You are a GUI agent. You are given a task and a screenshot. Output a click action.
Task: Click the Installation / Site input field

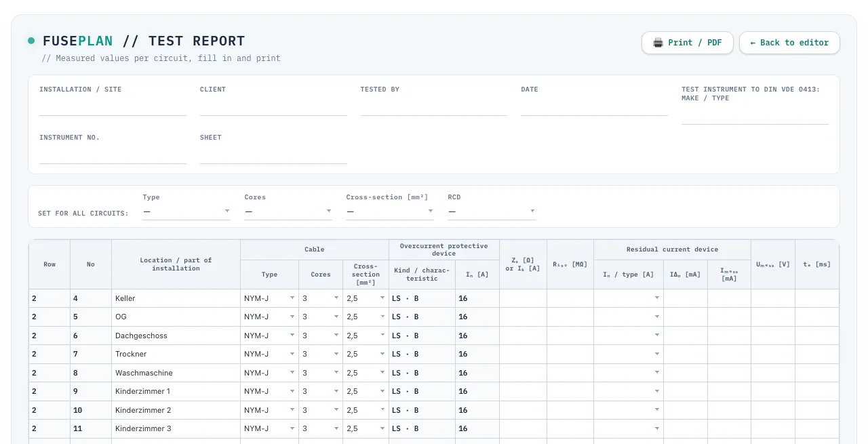coord(113,107)
